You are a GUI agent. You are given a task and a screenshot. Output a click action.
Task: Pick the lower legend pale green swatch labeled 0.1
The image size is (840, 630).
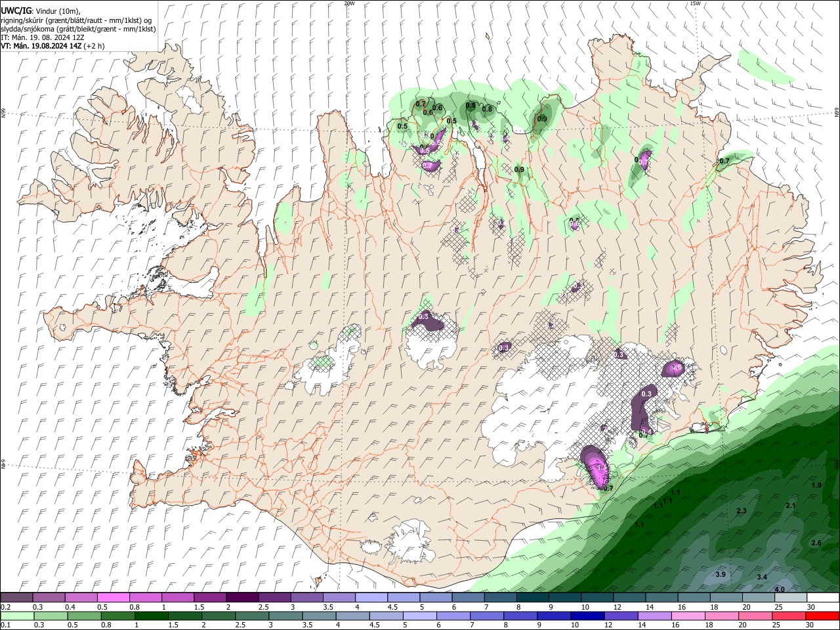coord(17,616)
